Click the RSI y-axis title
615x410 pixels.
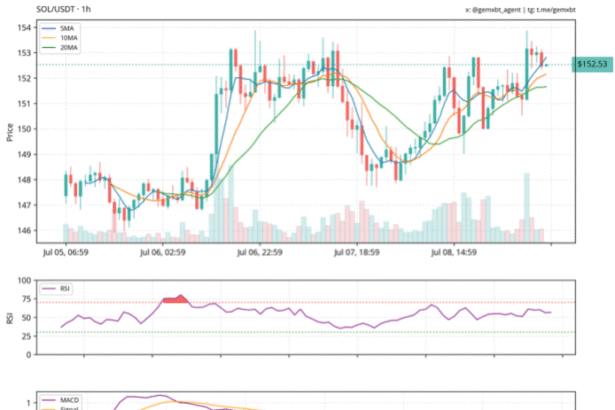(9, 317)
